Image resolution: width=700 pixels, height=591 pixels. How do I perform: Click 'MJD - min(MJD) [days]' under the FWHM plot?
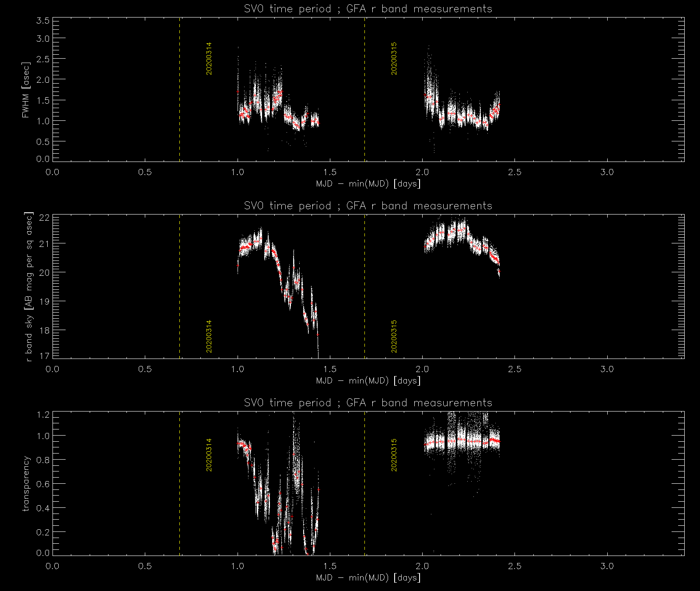[x=368, y=184]
